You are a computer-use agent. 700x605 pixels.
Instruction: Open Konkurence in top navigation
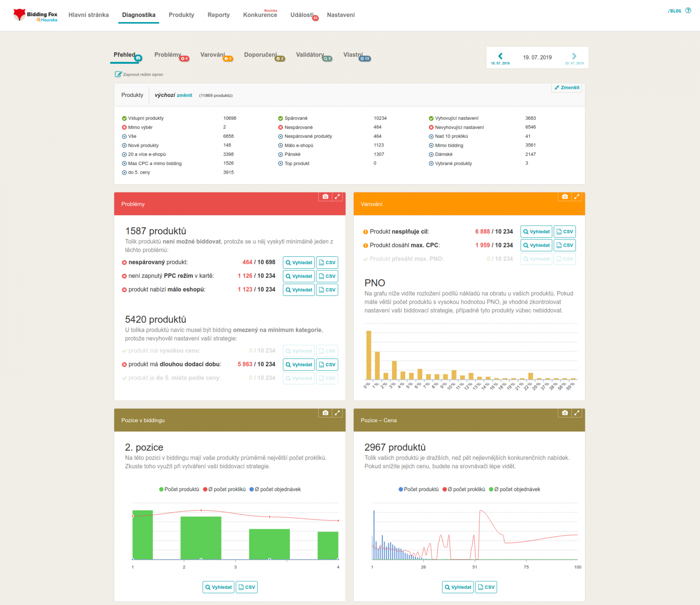260,15
